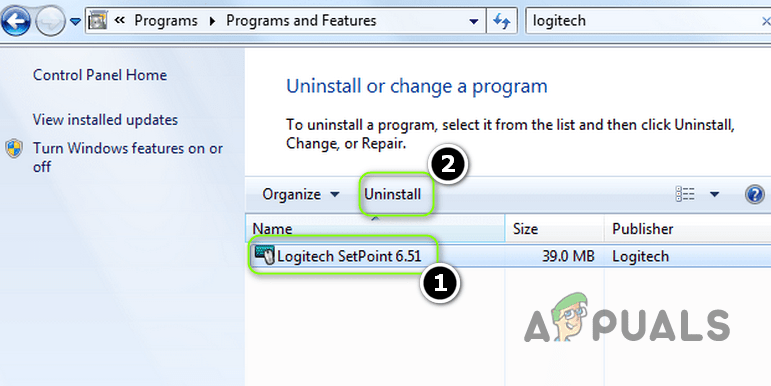Screen dimensions: 771x386
Task: Open help with the question mark icon
Action: [x=754, y=194]
